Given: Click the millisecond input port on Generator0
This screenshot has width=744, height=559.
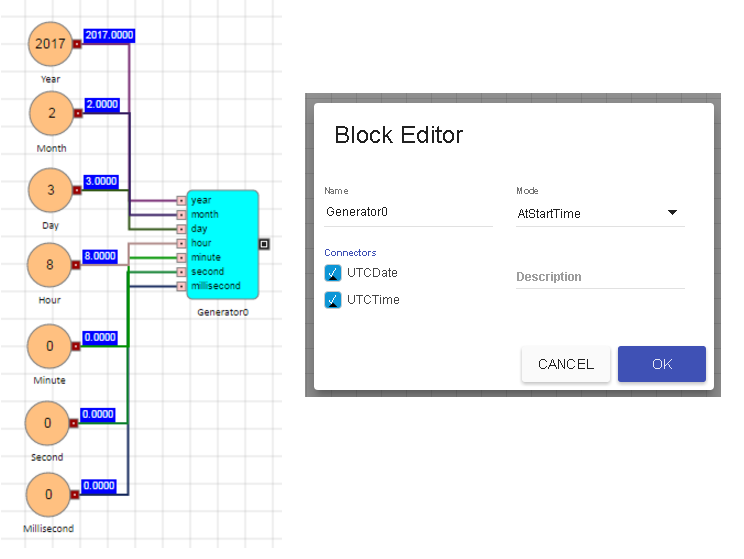Looking at the screenshot, I should [x=181, y=286].
